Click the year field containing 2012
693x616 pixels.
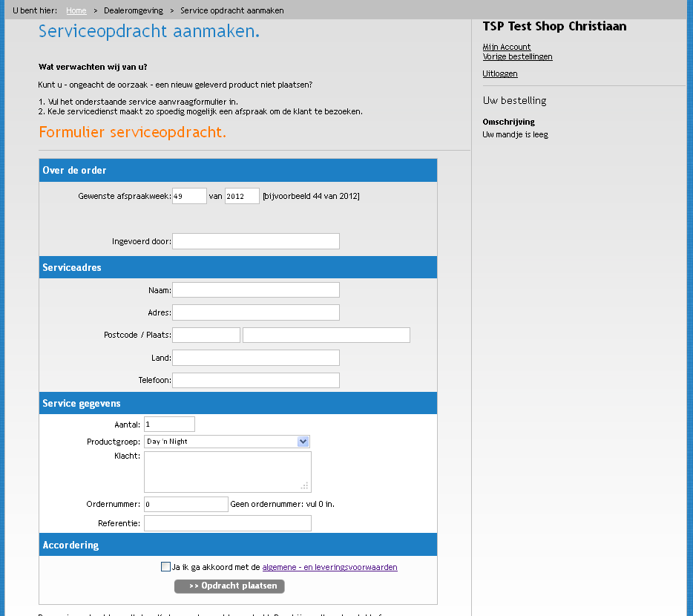(242, 196)
